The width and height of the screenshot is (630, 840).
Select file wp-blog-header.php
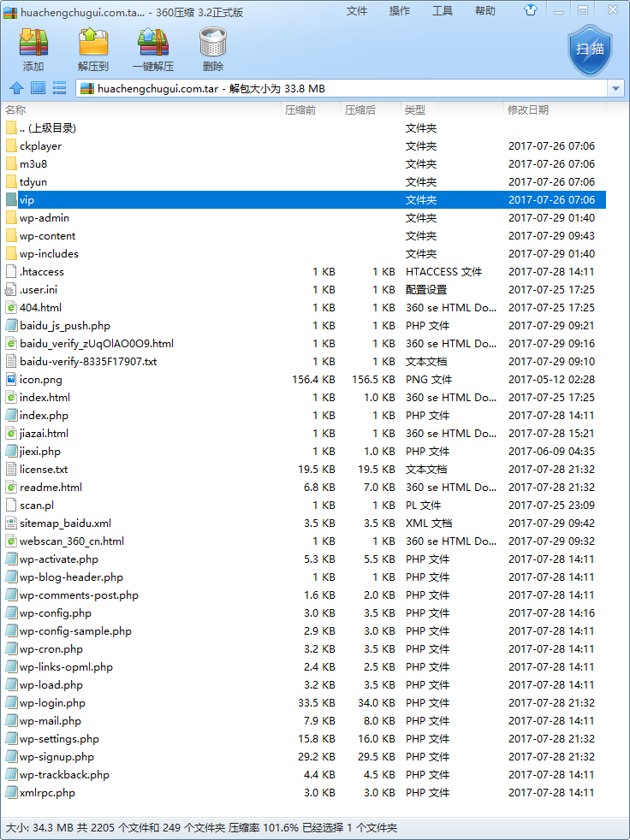click(304, 577)
